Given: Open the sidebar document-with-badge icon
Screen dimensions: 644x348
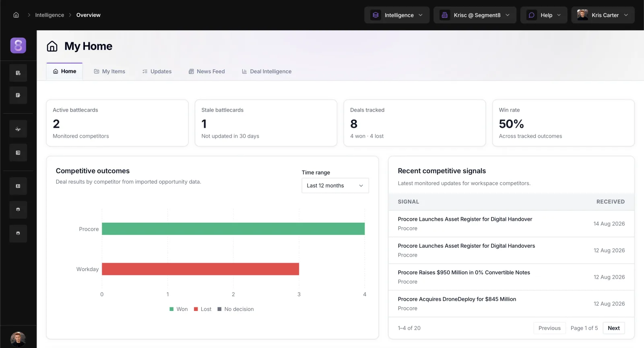Looking at the screenshot, I should (18, 73).
